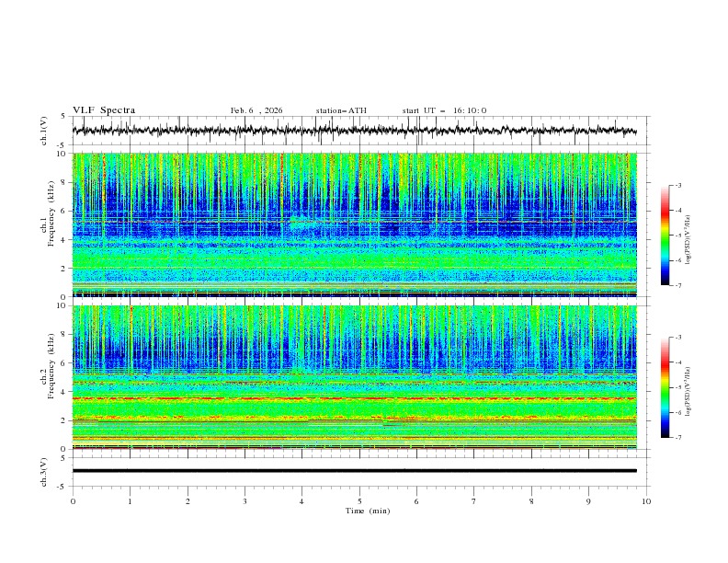Click the "ch.3(V)" axis label of the bottom waveform
The height and width of the screenshot is (563, 728).
[x=44, y=472]
